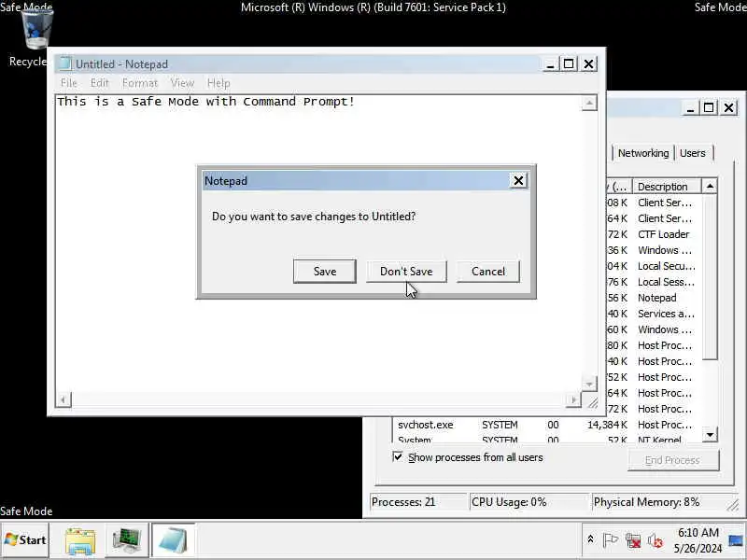Open the Action Center flag icon

coord(610,540)
